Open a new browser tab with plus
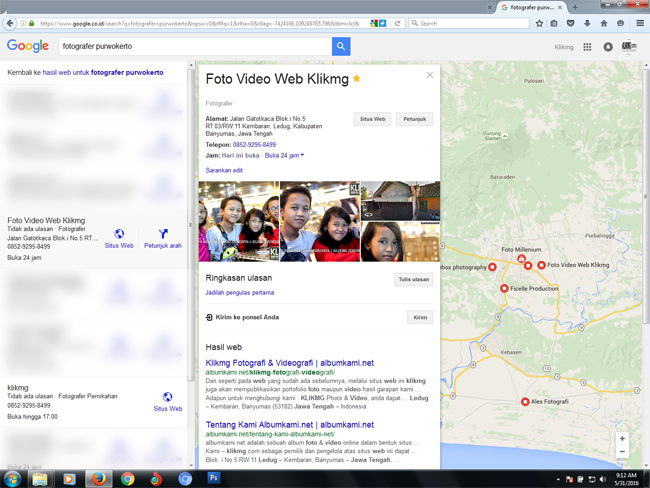Image resolution: width=650 pixels, height=488 pixels. (575, 7)
